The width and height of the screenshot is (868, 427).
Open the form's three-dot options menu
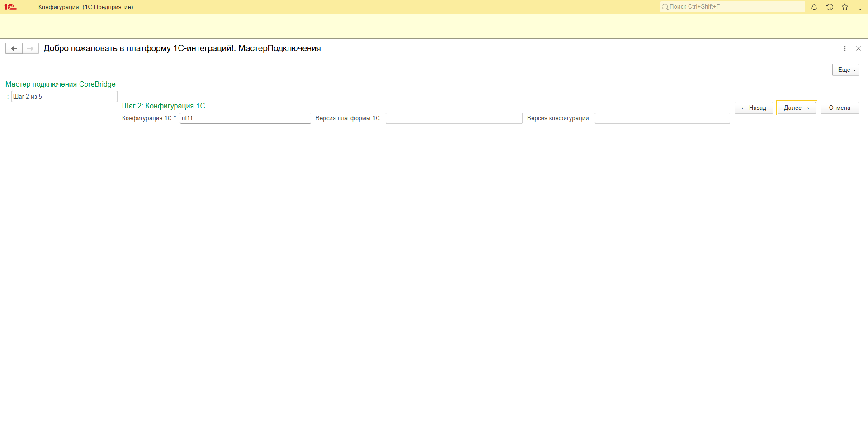pyautogui.click(x=845, y=48)
